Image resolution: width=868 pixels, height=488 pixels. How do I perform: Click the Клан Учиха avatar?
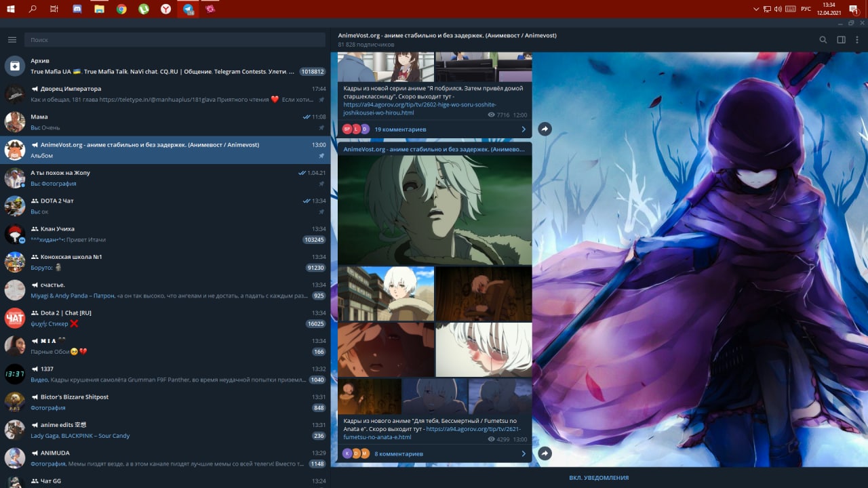(x=15, y=234)
